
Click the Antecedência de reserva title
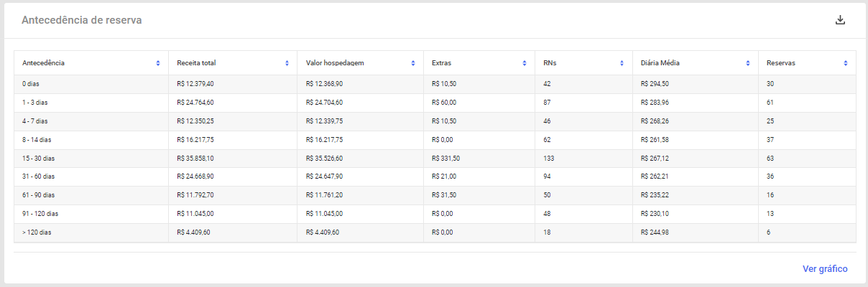pos(81,20)
